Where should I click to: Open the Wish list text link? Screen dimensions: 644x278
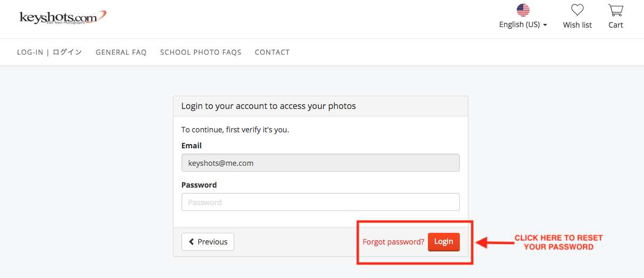577,25
